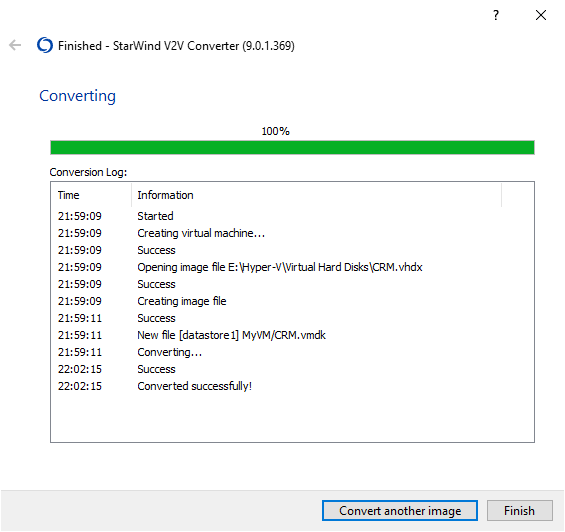Select New file MyVM/CRM.vmdk log row
Screen dimensions: 565x532
pyautogui.click(x=292, y=335)
